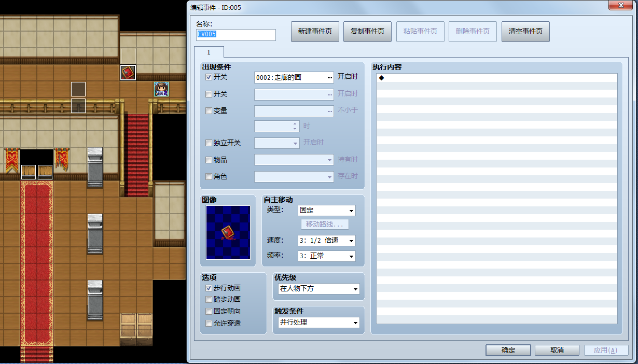
Task: Click the 名称 input field with EV005
Action: 236,34
